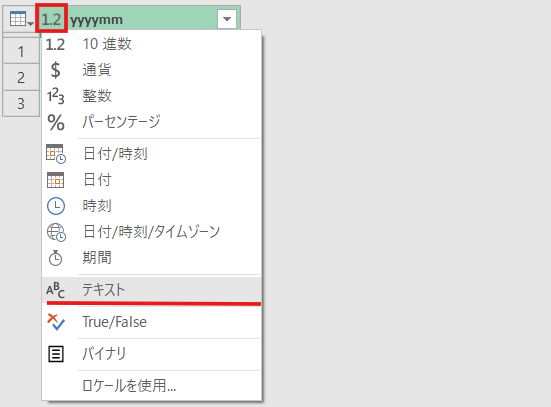Expand the yyyymm column filter dropdown arrow
The image size is (551, 407).
(227, 19)
